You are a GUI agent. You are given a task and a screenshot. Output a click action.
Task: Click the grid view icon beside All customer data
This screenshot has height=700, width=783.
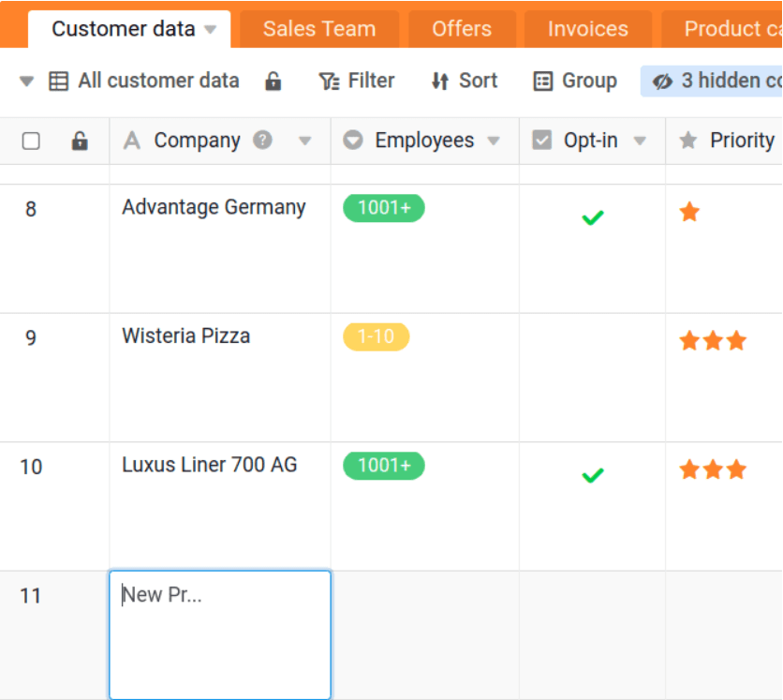click(59, 82)
